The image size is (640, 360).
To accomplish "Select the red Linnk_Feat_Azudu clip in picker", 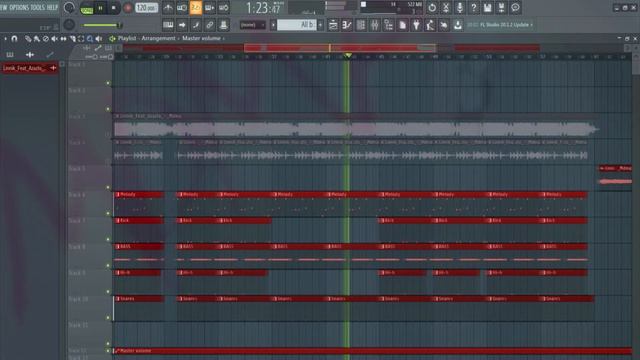I will [x=29, y=68].
